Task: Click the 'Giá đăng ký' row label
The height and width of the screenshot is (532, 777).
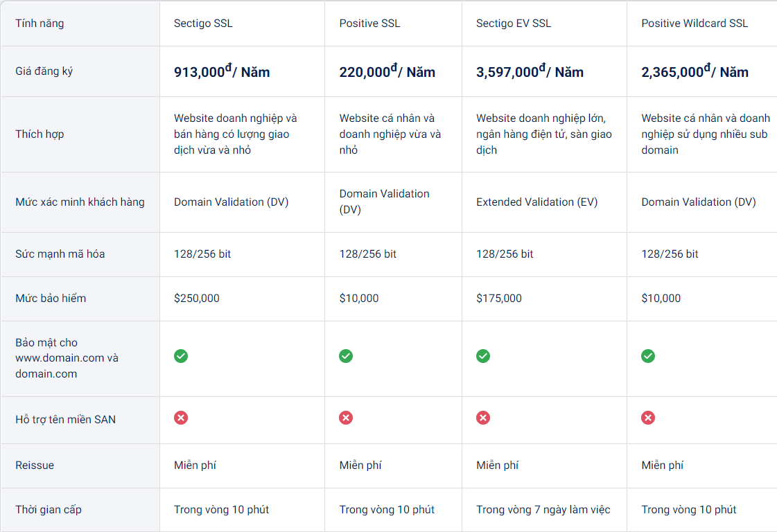Action: pos(44,71)
